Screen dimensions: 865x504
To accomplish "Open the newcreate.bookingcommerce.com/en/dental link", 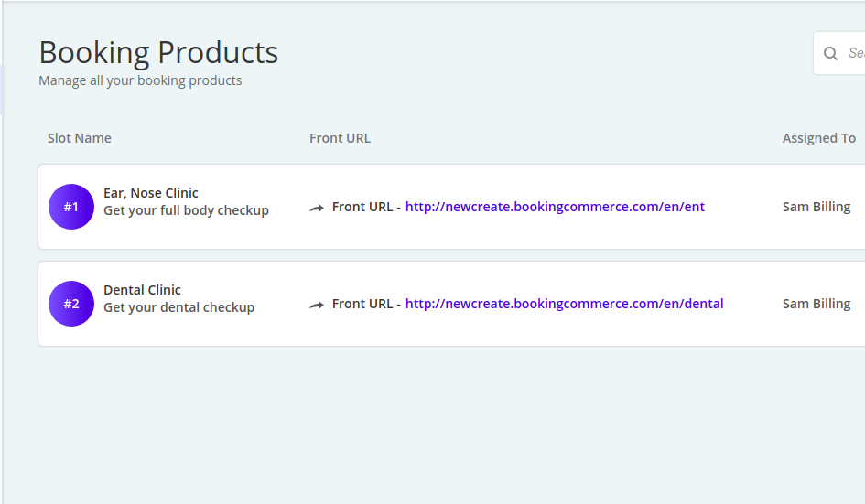I will click(564, 304).
